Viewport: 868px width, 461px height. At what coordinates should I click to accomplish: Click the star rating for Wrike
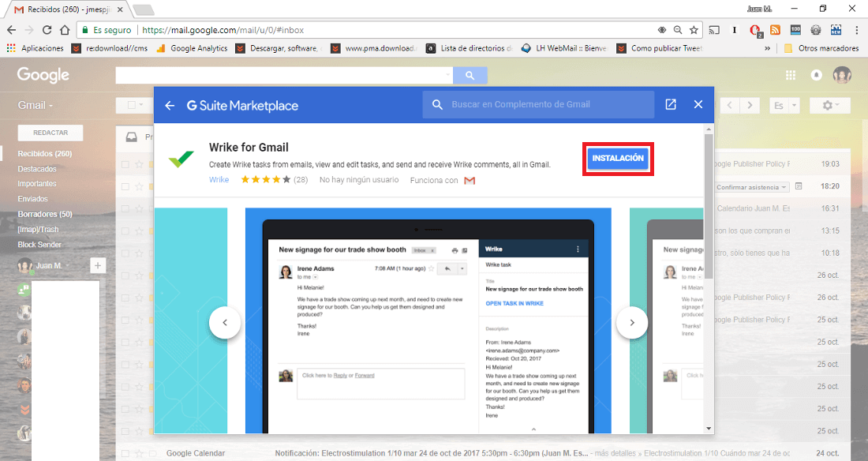[265, 179]
